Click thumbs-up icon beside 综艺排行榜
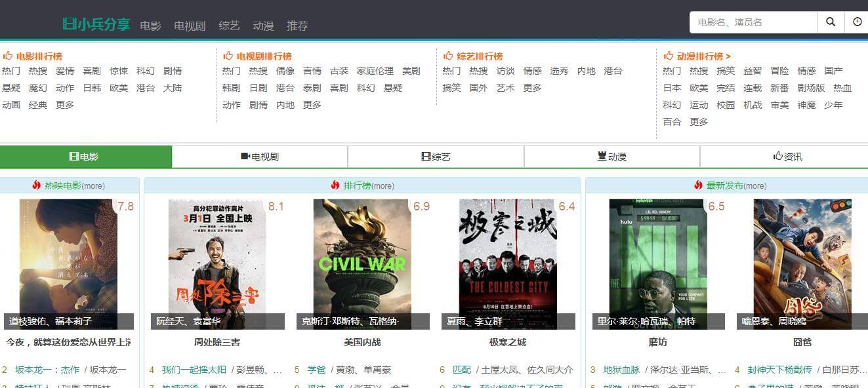 point(449,56)
